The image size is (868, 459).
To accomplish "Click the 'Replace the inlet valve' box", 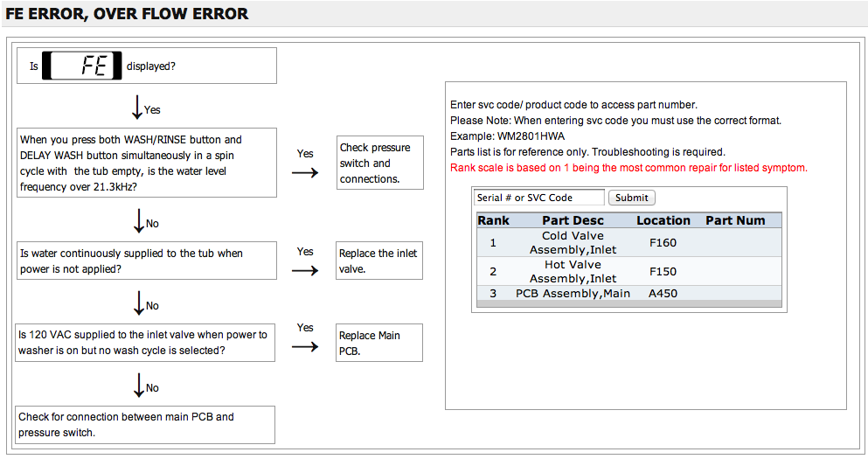I will tap(379, 261).
